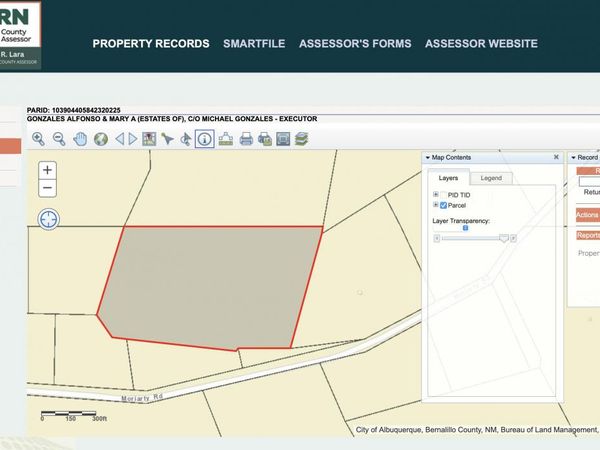This screenshot has height=450, width=600.
Task: Activate the pan hand tool
Action: click(80, 139)
